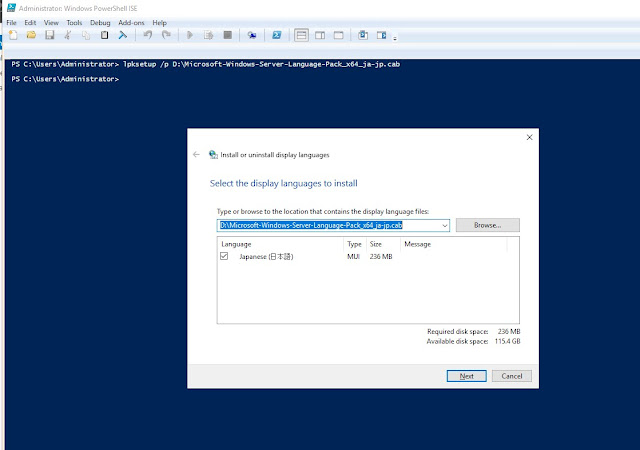Click the 236 MB size cell
640x450 pixels.
tap(381, 256)
